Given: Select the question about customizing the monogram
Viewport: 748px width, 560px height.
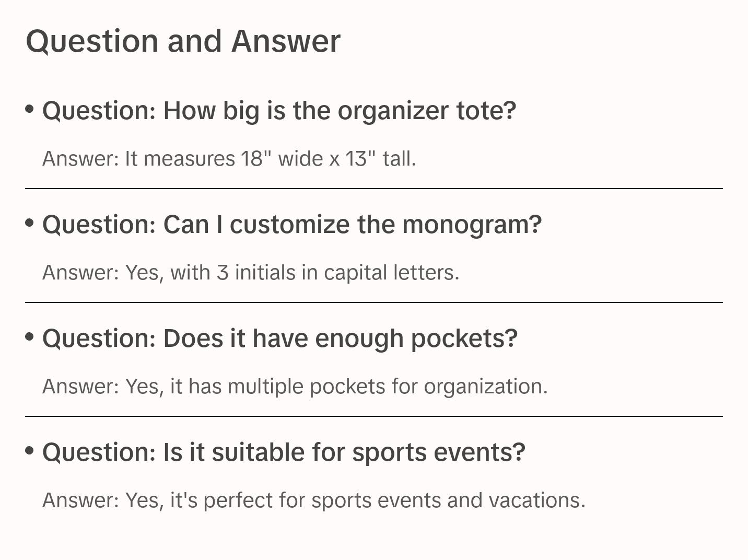Looking at the screenshot, I should coord(292,225).
